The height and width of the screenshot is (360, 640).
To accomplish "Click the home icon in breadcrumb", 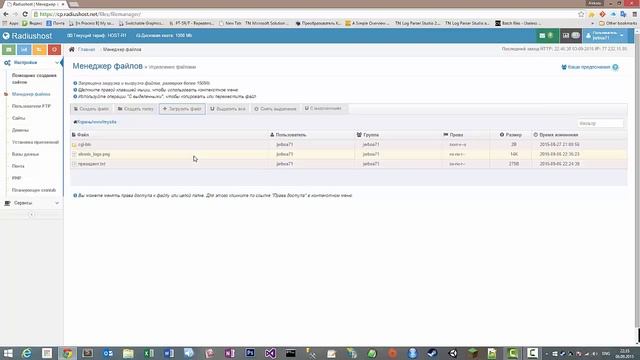I will (72, 49).
